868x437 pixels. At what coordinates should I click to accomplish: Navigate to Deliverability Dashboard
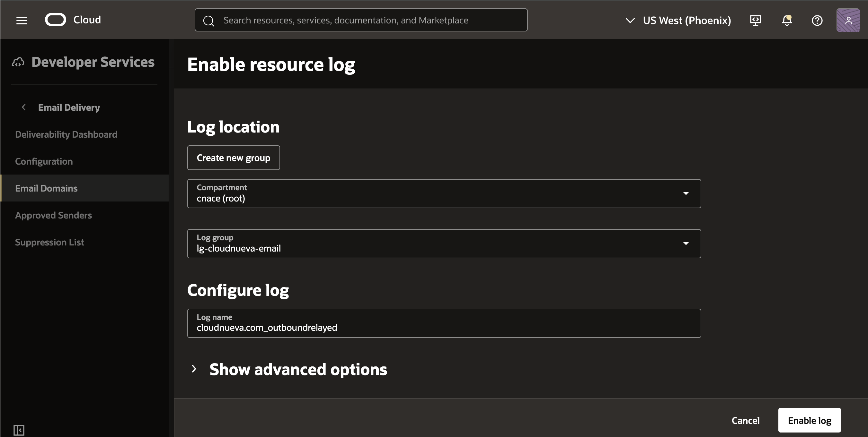point(66,134)
